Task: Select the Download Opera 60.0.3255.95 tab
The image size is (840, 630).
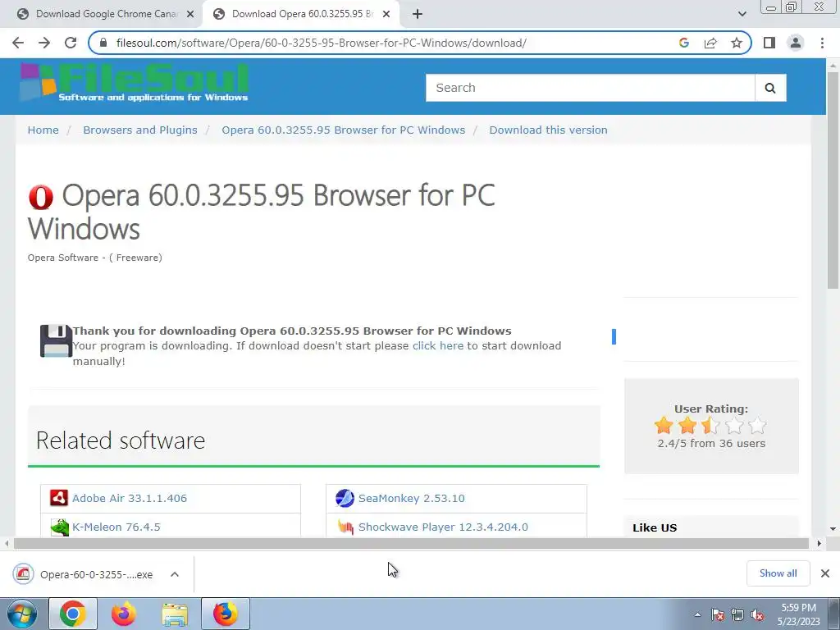Action: click(300, 14)
